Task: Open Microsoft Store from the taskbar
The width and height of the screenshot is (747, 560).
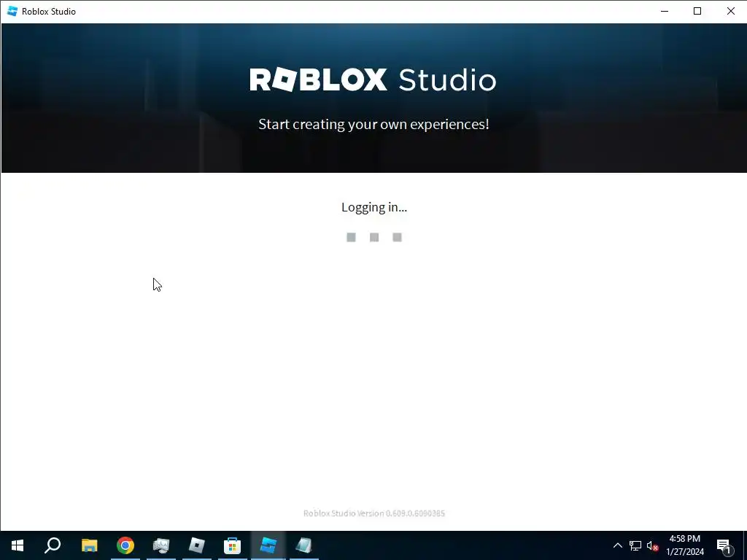Action: click(x=233, y=545)
